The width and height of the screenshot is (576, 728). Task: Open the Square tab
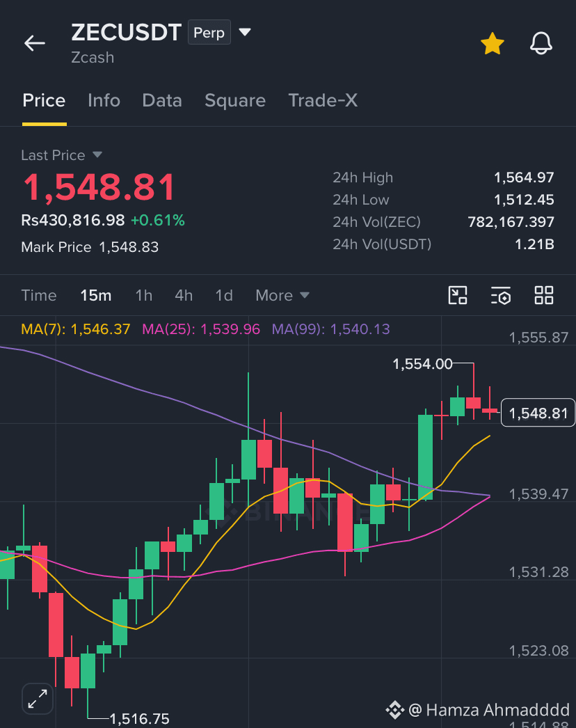tap(235, 100)
